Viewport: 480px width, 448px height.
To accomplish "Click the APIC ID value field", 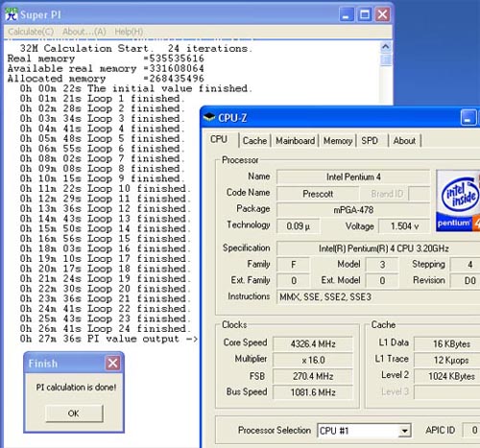I will click(471, 431).
